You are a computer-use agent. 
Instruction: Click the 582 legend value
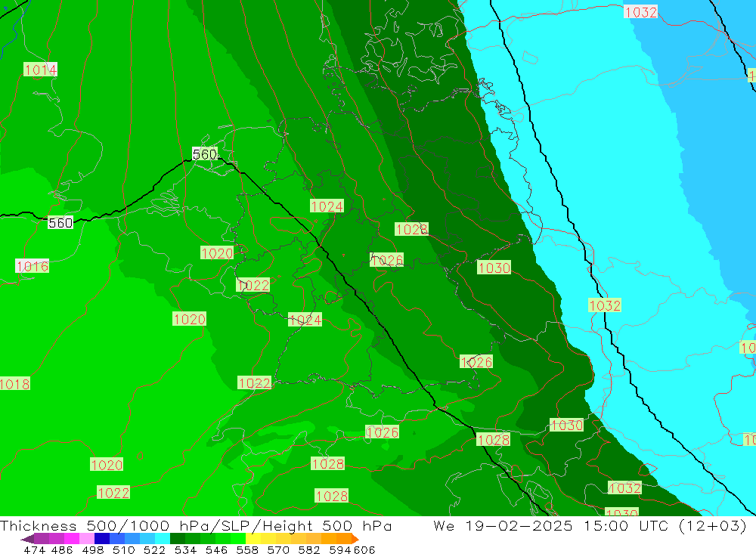click(x=309, y=549)
